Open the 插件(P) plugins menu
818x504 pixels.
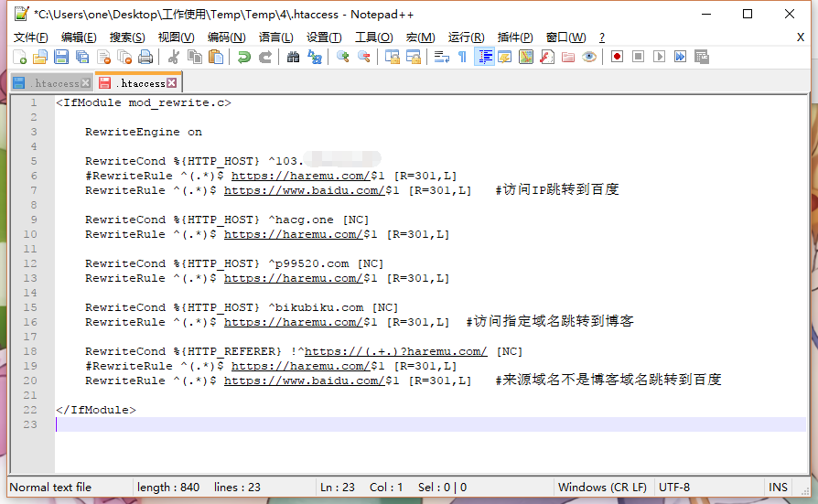514,38
